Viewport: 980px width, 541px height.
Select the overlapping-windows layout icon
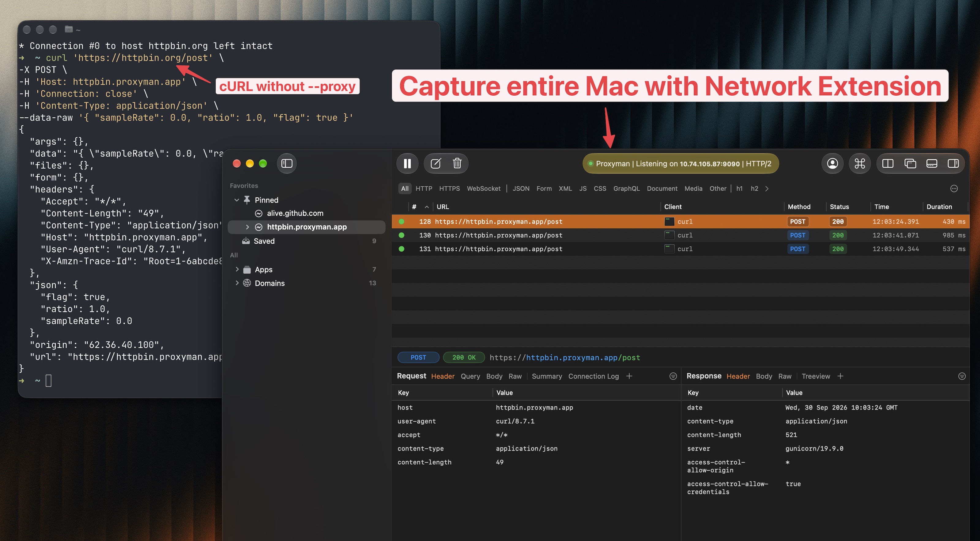[910, 164]
